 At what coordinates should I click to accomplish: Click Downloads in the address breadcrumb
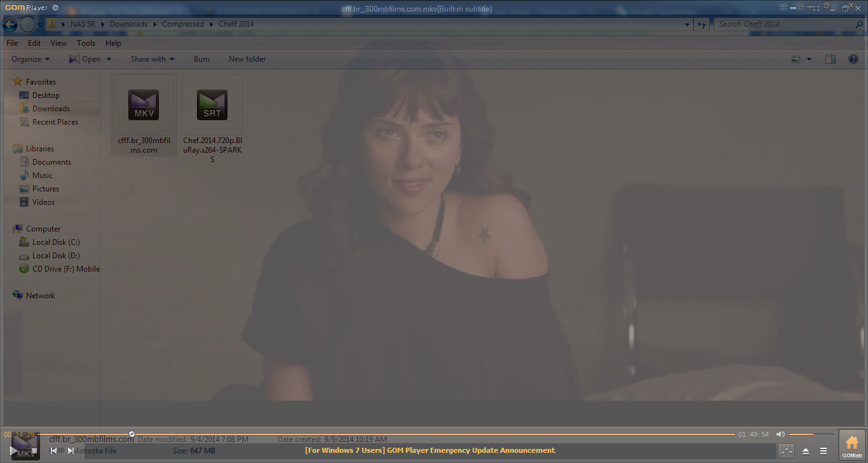click(128, 24)
